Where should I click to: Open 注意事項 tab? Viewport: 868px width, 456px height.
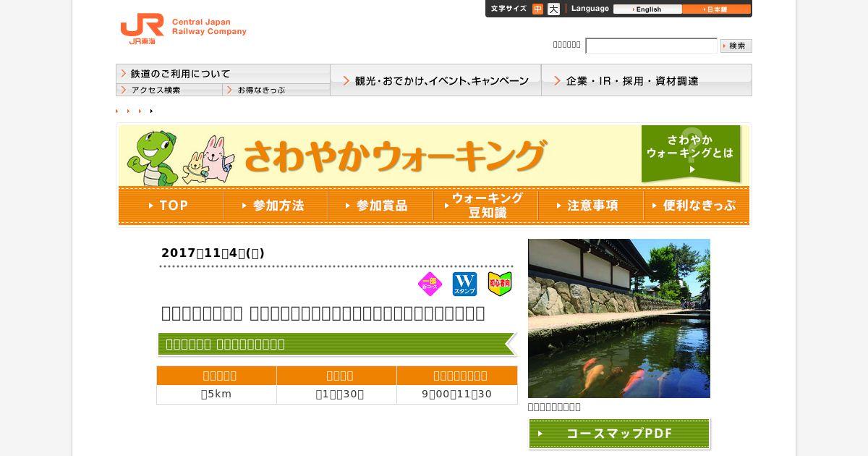[590, 206]
